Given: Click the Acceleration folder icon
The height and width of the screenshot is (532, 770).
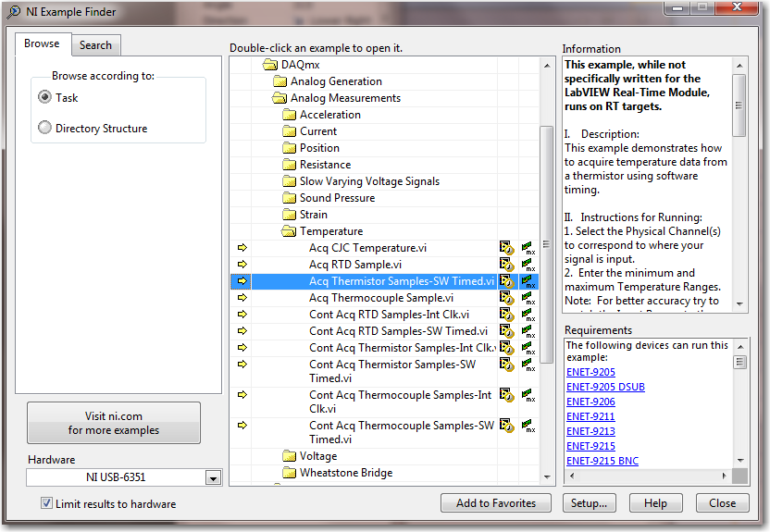Looking at the screenshot, I should tap(290, 115).
